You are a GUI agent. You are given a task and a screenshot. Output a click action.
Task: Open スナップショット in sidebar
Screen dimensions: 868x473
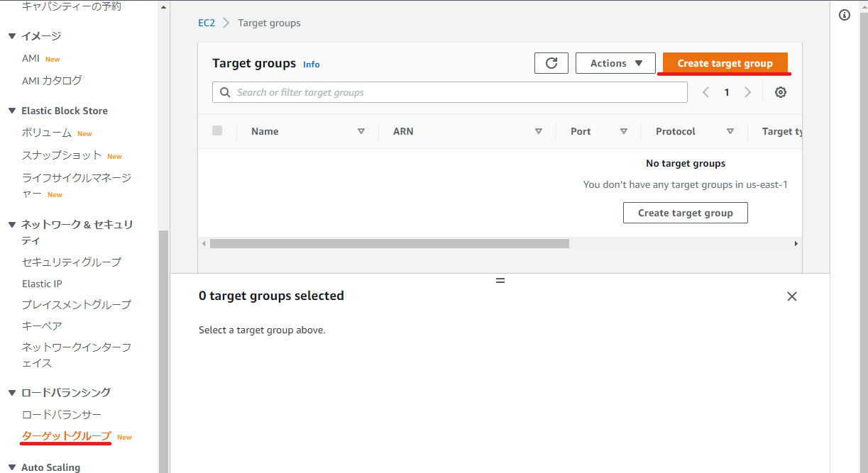click(x=62, y=155)
